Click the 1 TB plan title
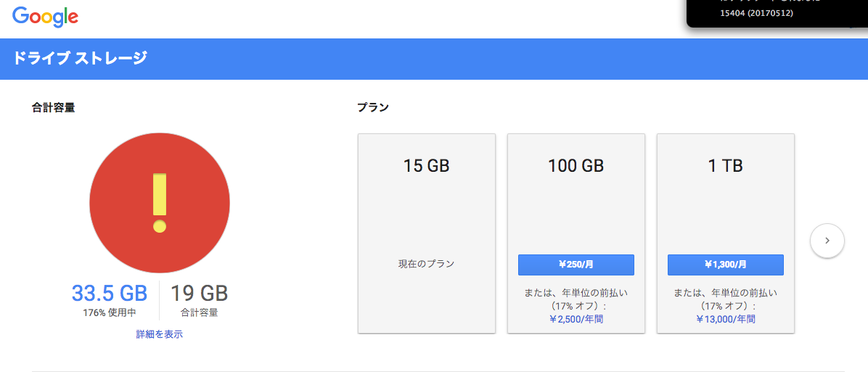The height and width of the screenshot is (390, 868). tap(725, 166)
